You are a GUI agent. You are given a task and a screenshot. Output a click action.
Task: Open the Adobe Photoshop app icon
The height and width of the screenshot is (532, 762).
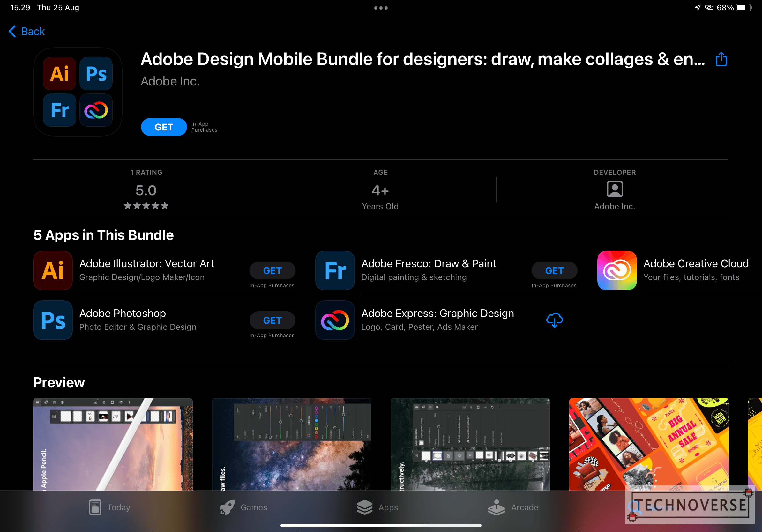[53, 320]
